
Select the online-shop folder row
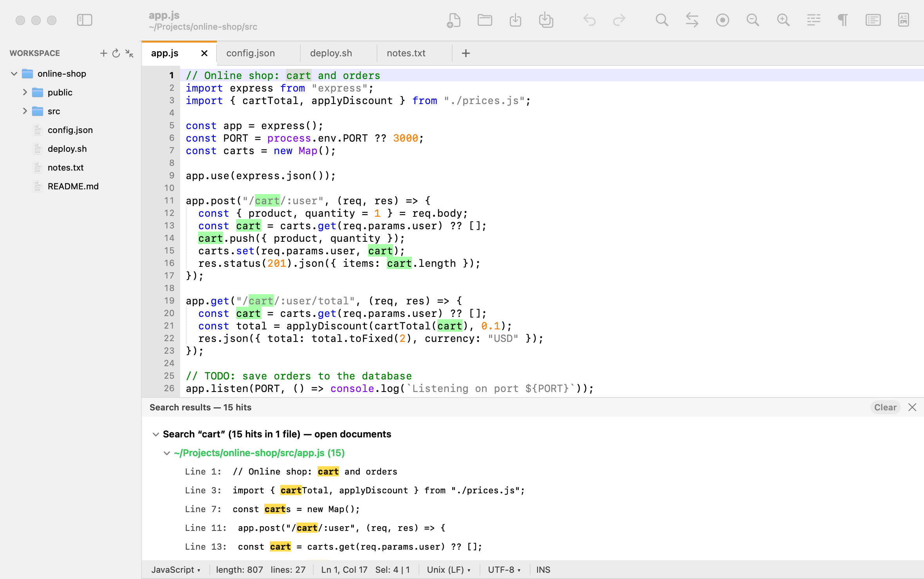pyautogui.click(x=70, y=74)
